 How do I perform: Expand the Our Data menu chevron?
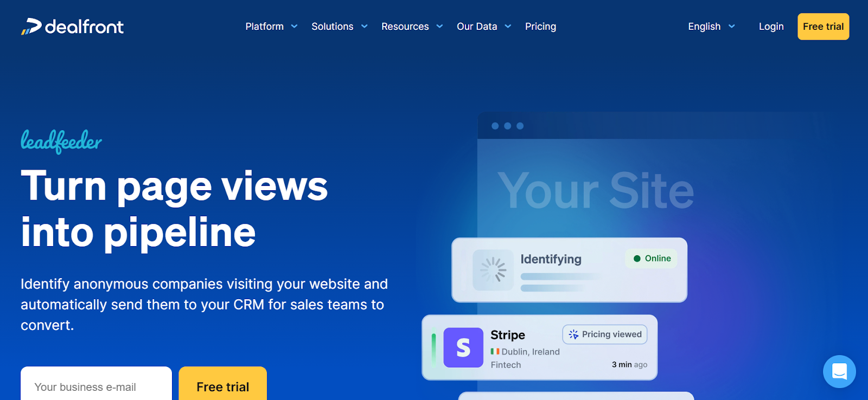pyautogui.click(x=508, y=27)
